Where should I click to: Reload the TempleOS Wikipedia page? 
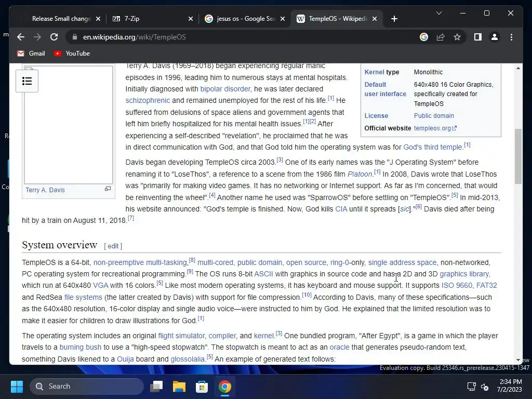(x=54, y=37)
